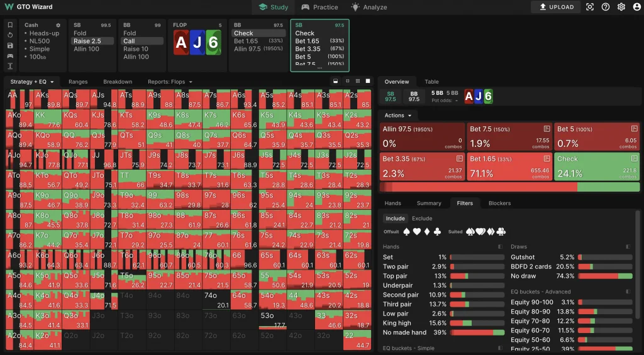Open the help question mark icon

click(606, 7)
